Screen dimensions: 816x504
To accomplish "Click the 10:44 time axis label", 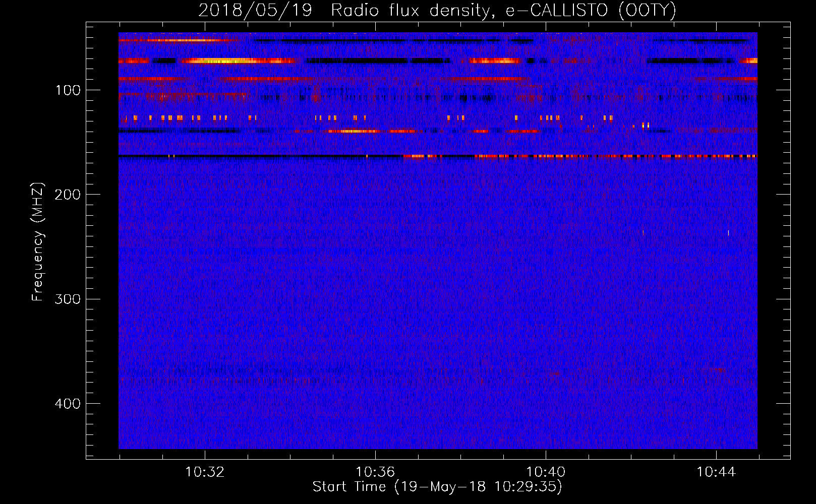I will tap(716, 472).
